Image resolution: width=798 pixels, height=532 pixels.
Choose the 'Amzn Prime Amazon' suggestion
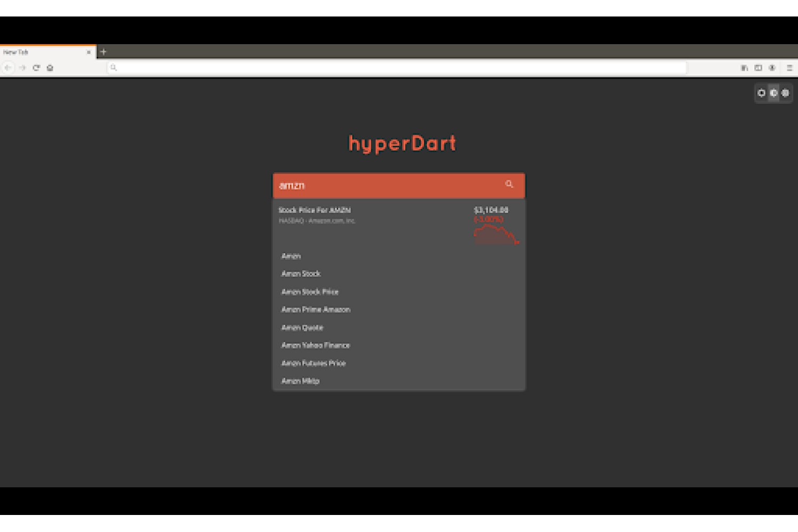[x=399, y=309]
